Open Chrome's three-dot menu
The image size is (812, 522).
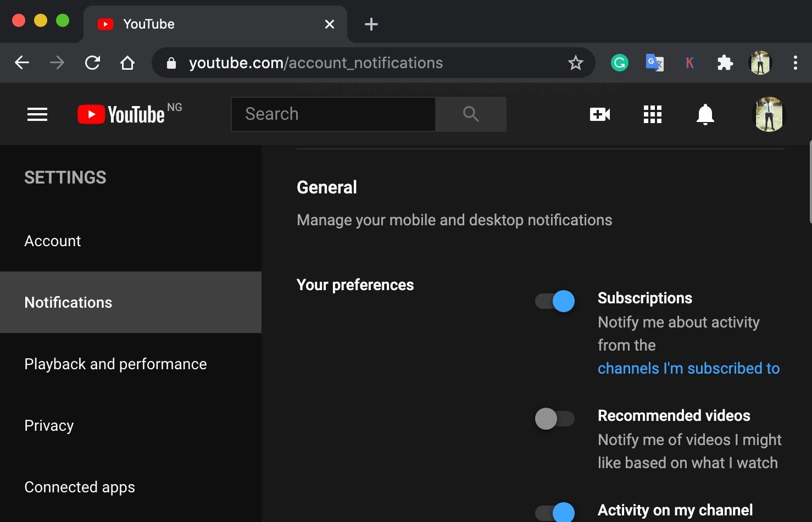coord(795,63)
